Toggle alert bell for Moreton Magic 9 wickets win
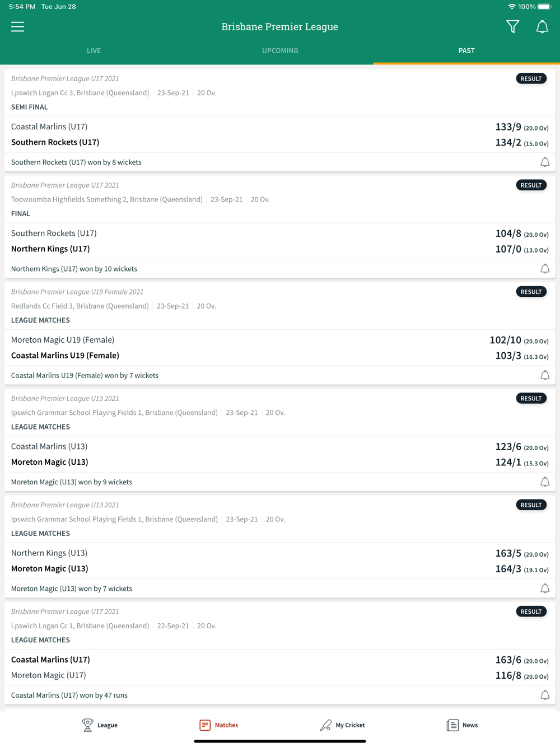The image size is (560, 747). pos(545,482)
